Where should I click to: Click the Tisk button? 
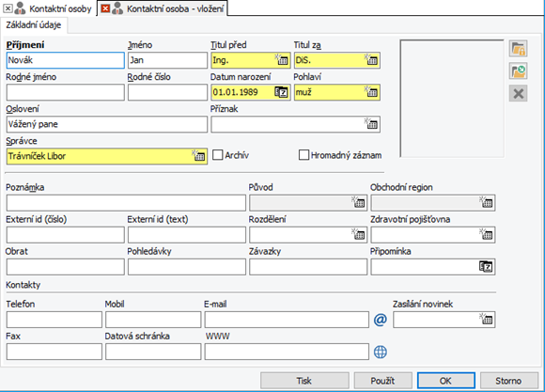coord(304,381)
